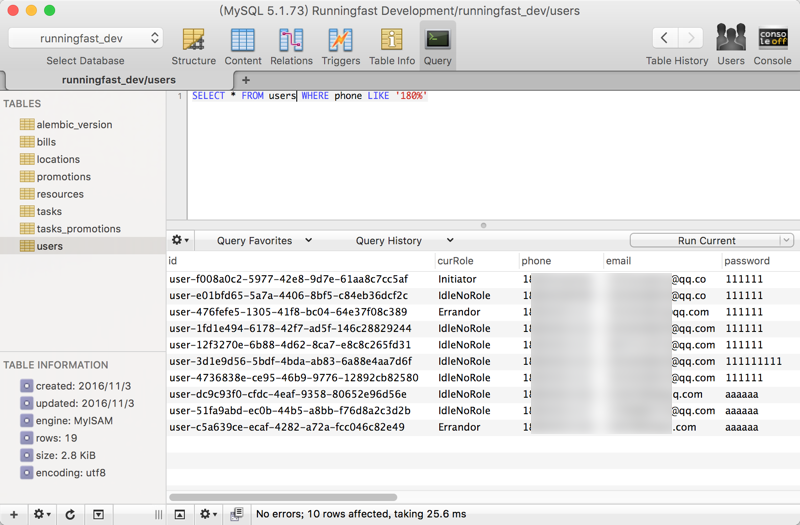The image size is (800, 525).
Task: Click the sidebar resize grip in bottom bar
Action: coord(159,514)
